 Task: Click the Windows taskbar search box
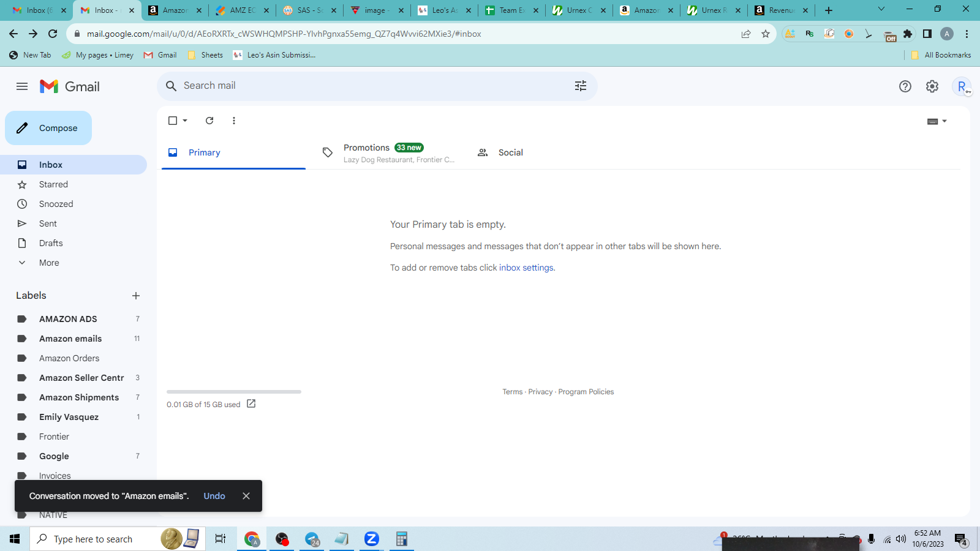(x=118, y=539)
